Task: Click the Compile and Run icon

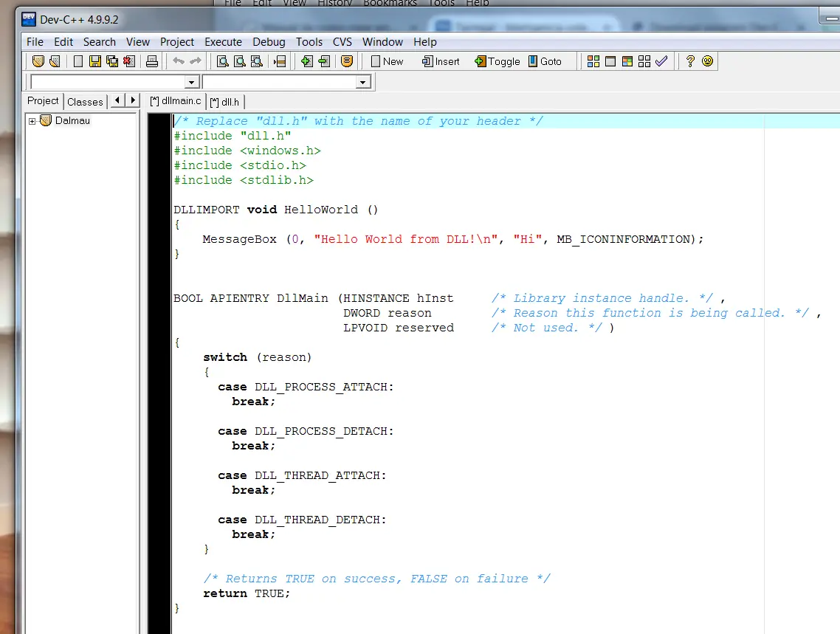Action: 627,61
